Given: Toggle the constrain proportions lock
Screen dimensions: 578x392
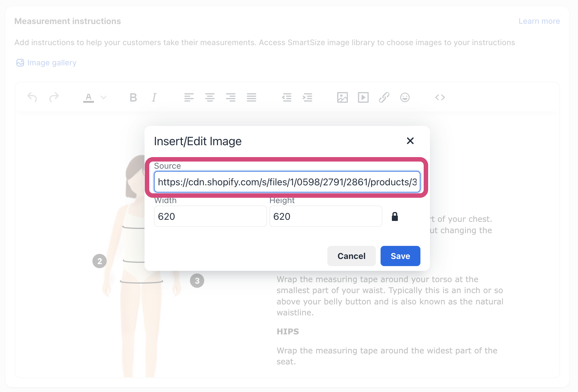Looking at the screenshot, I should [x=395, y=216].
